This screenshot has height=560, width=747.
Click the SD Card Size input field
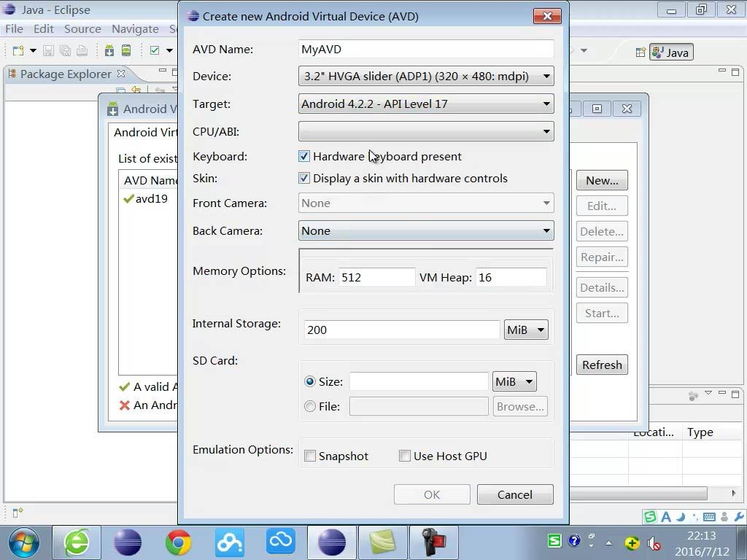click(419, 381)
